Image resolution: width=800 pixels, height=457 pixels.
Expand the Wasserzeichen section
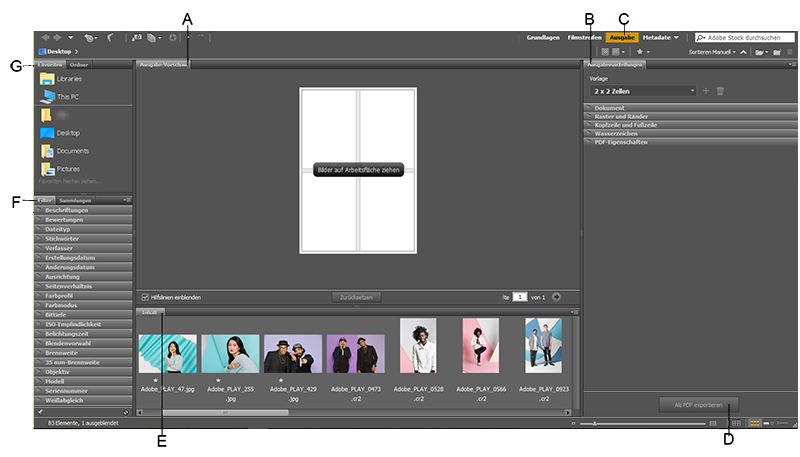pyautogui.click(x=690, y=134)
